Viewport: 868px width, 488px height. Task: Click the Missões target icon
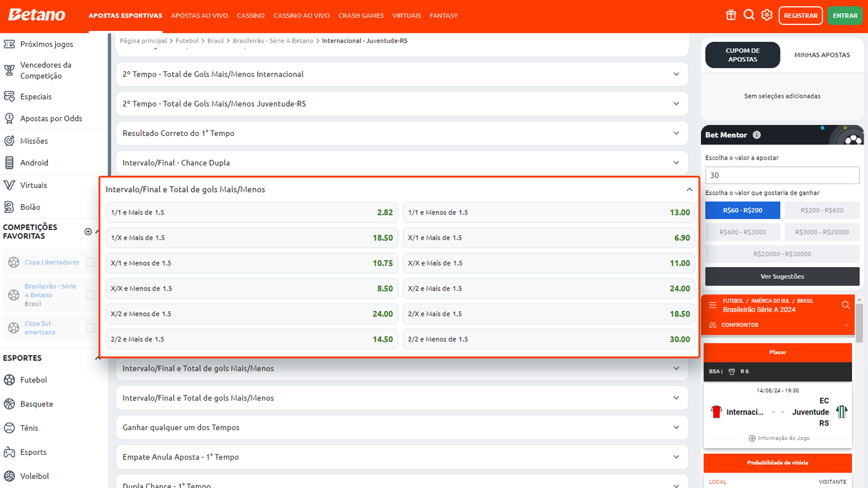(x=9, y=141)
